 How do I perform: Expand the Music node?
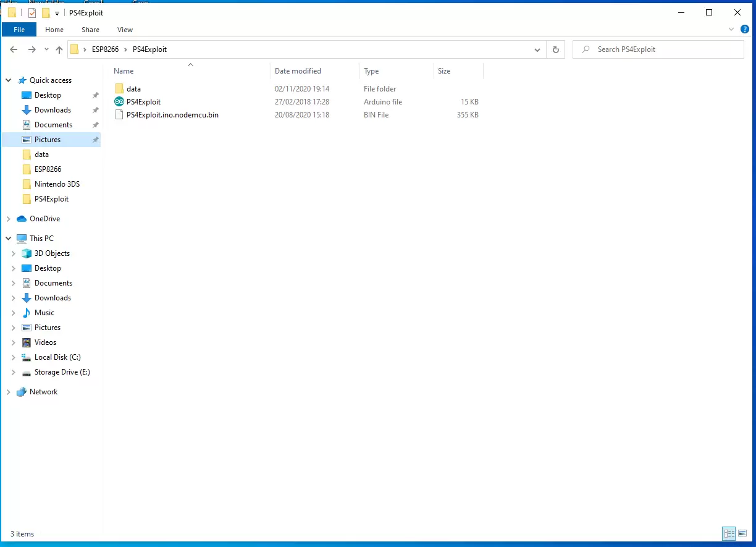click(14, 313)
